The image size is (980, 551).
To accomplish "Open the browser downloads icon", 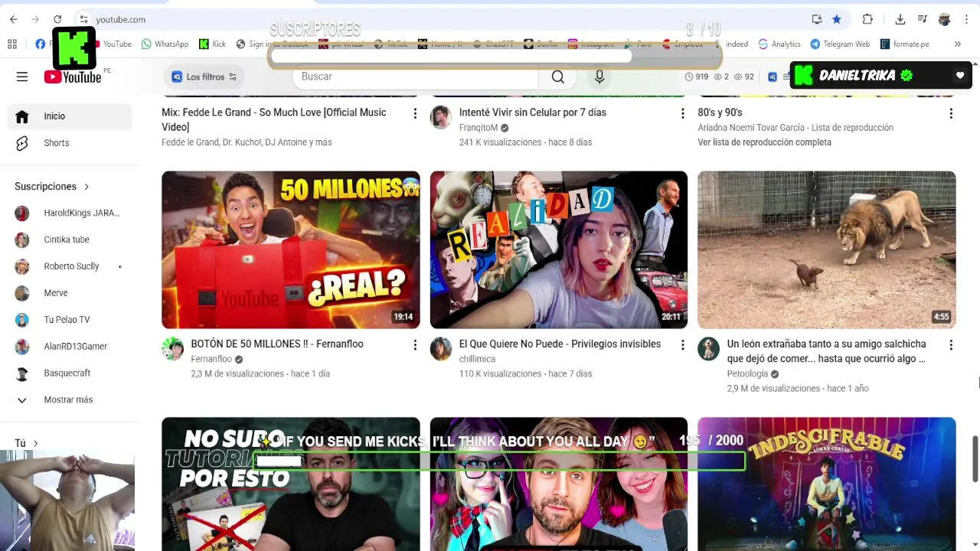I will coord(900,19).
